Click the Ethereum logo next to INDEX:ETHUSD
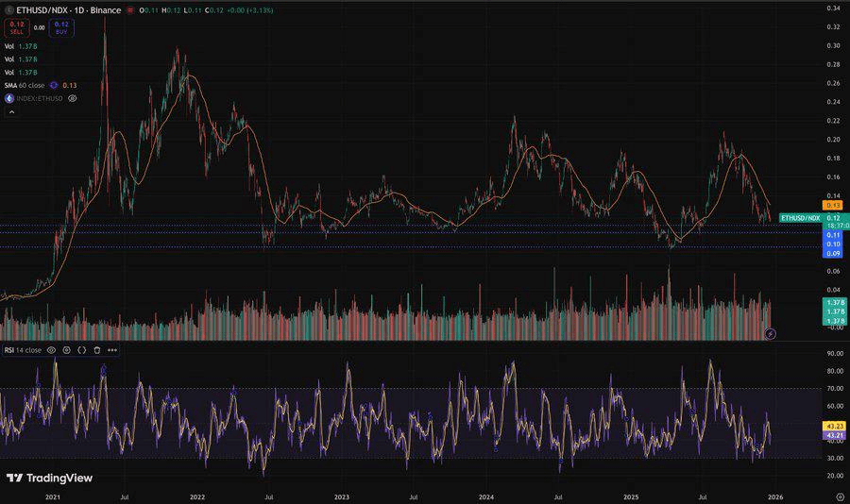The width and height of the screenshot is (850, 504). (9, 99)
